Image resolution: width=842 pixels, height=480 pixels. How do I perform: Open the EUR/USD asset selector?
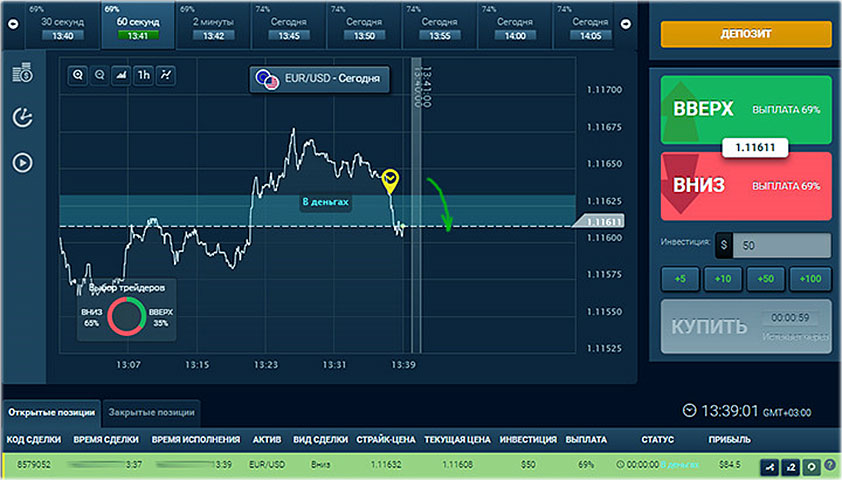pos(319,80)
